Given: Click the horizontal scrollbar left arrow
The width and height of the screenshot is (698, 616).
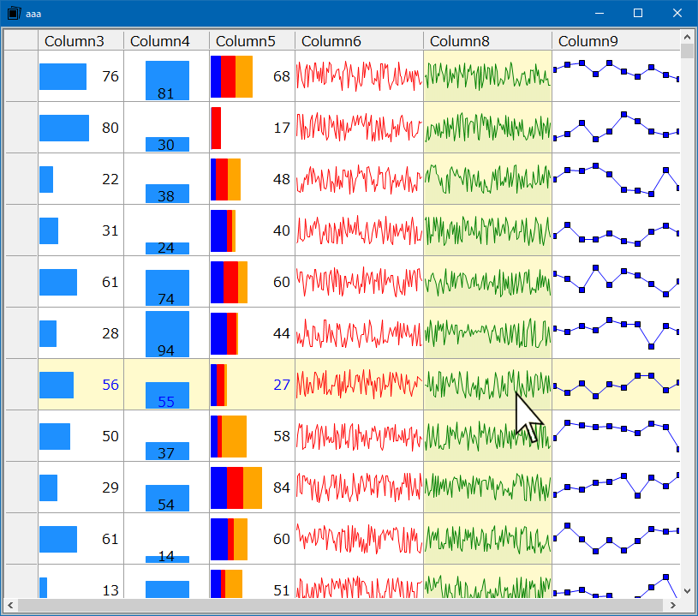Looking at the screenshot, I should tap(10, 605).
